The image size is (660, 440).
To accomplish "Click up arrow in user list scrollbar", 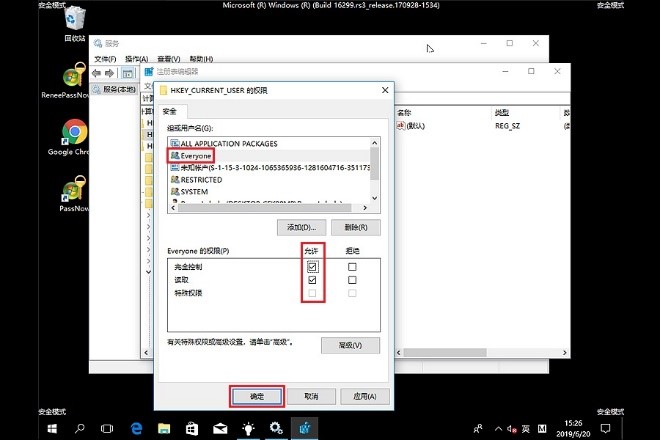I will coord(375,143).
